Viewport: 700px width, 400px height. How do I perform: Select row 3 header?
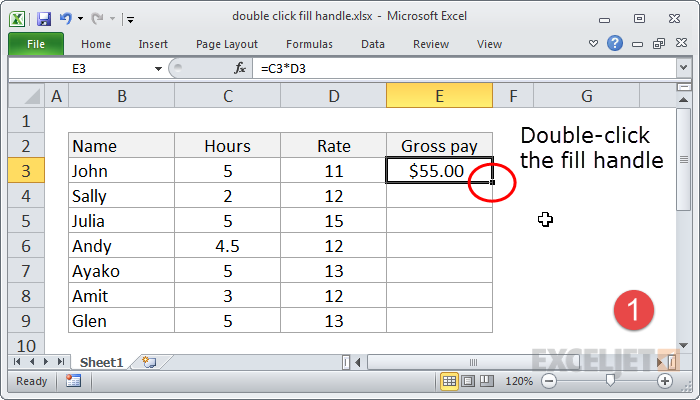click(26, 171)
